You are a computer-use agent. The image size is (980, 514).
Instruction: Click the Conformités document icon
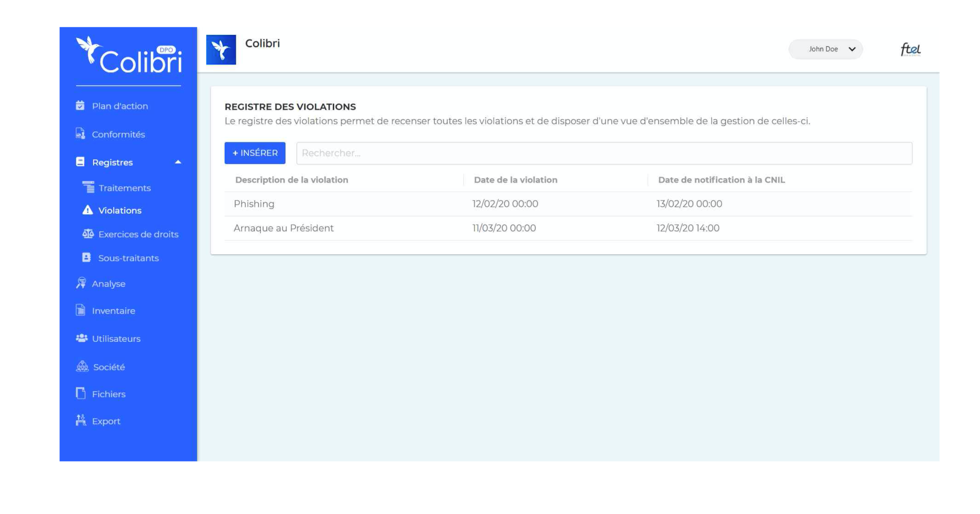coord(80,133)
